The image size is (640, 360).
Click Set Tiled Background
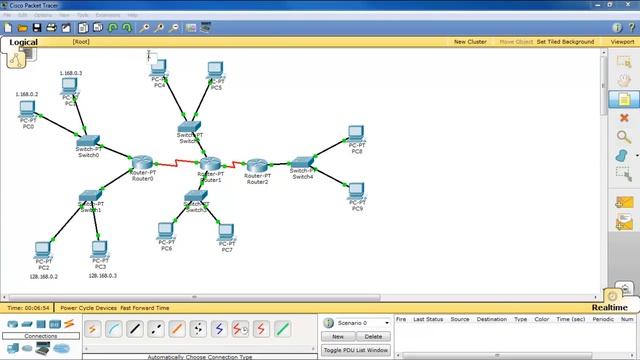(565, 42)
